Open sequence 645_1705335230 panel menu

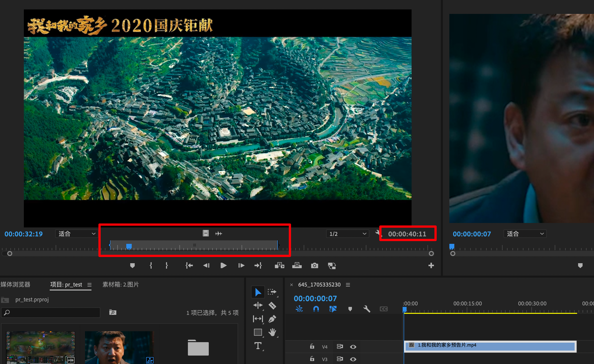pyautogui.click(x=348, y=285)
